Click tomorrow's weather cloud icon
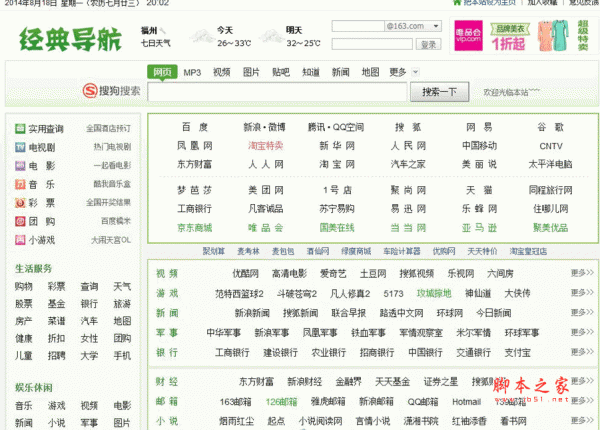600x430 pixels. [x=271, y=36]
